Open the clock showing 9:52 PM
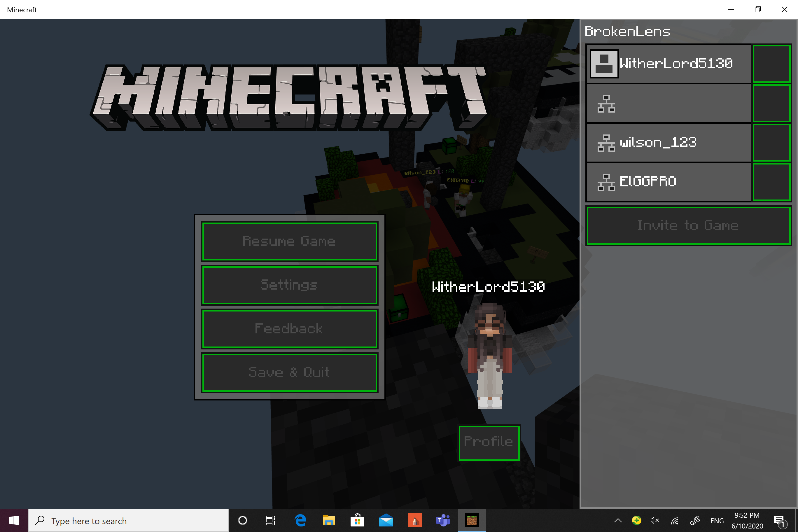The image size is (798, 532). click(x=747, y=520)
